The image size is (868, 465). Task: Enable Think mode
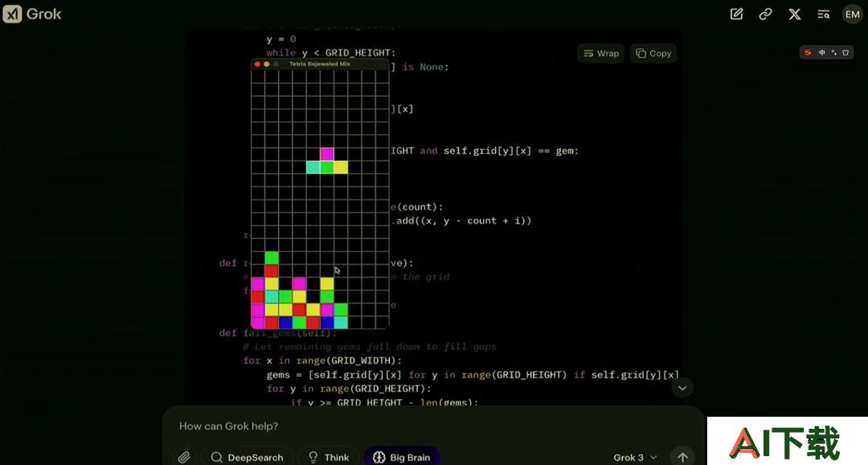click(x=329, y=457)
